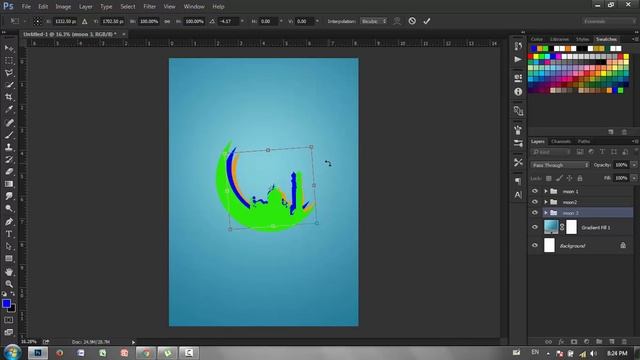
Task: Select the Lasso tool
Action: coord(9,73)
